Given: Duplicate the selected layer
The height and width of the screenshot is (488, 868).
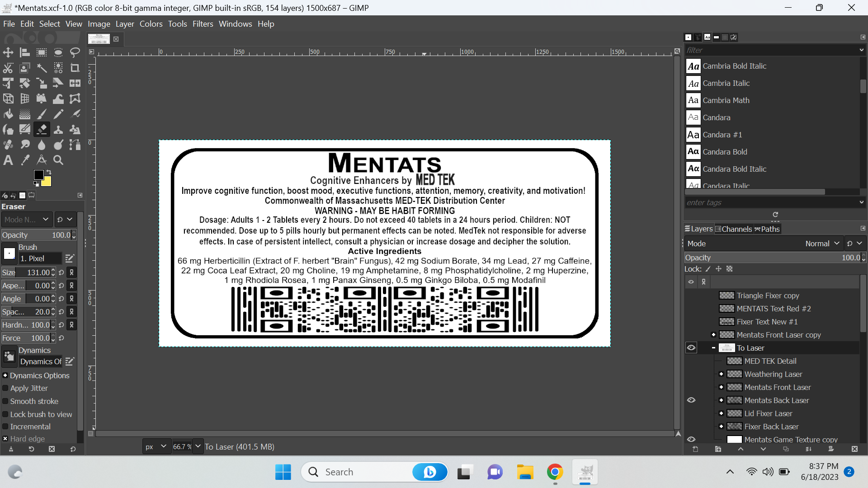Looking at the screenshot, I should [786, 449].
